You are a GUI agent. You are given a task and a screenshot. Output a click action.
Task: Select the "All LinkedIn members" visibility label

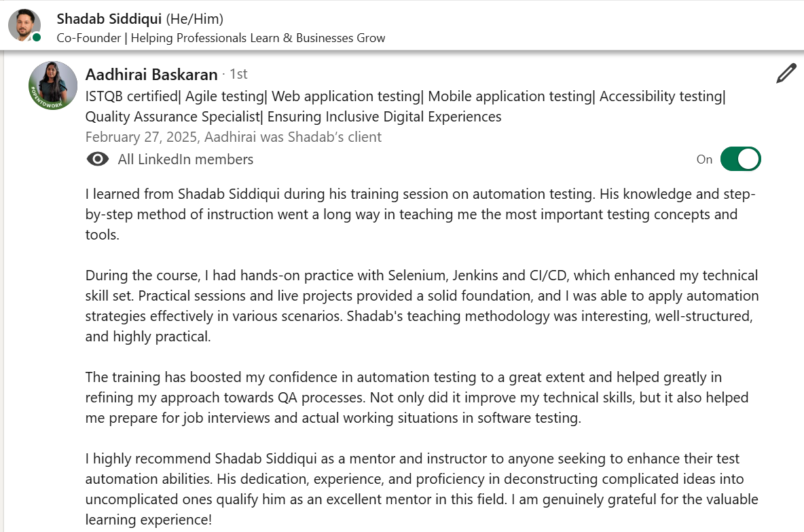point(185,159)
